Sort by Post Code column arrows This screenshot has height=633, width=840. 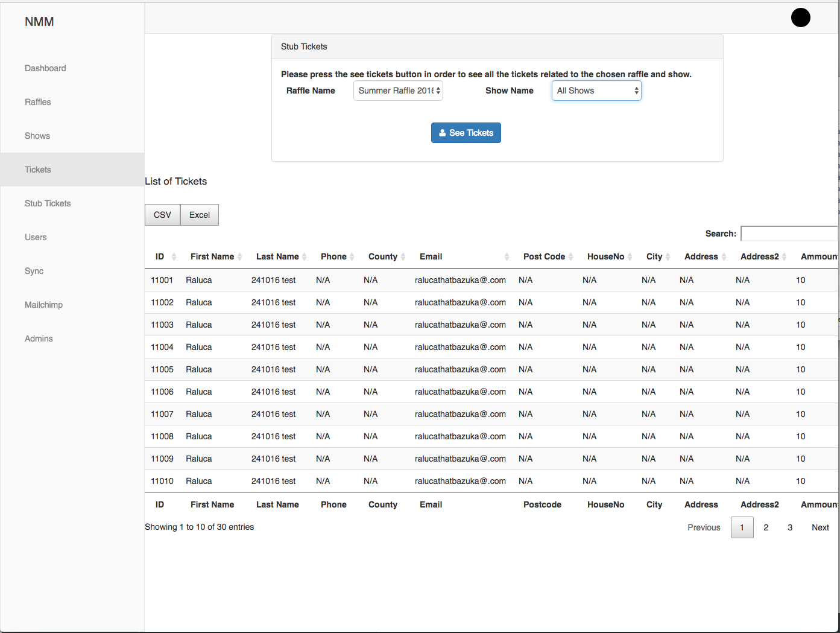pyautogui.click(x=570, y=257)
